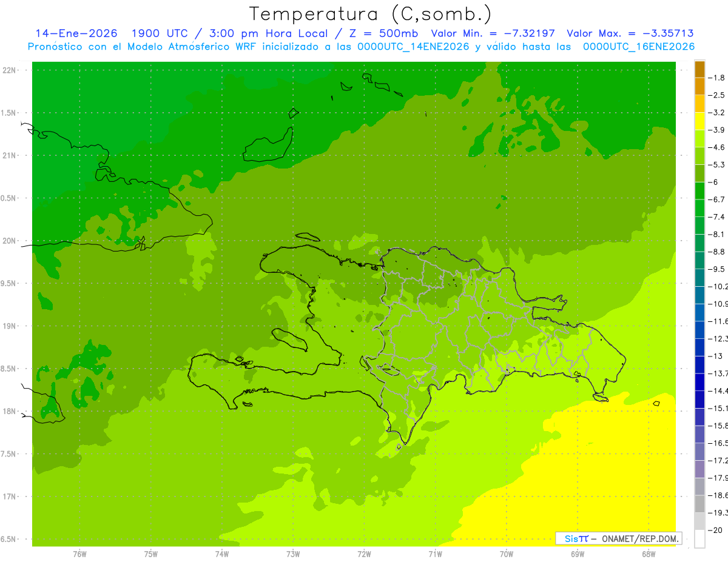Click the "71W" longitude label

coord(435,554)
